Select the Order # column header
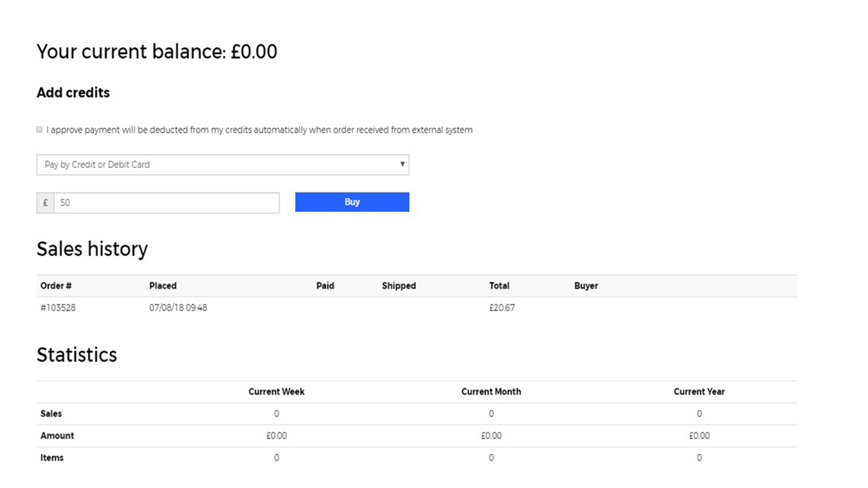 tap(56, 285)
